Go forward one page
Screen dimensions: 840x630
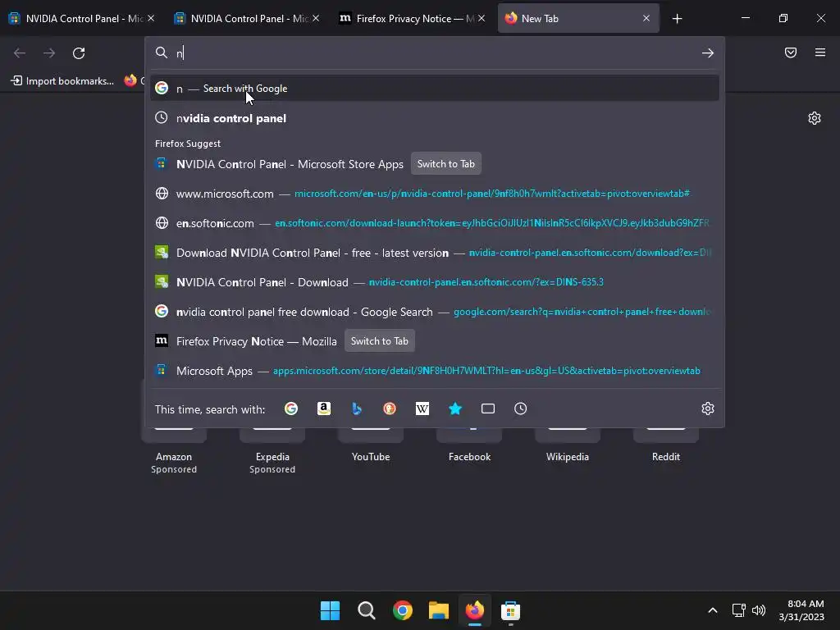49,53
